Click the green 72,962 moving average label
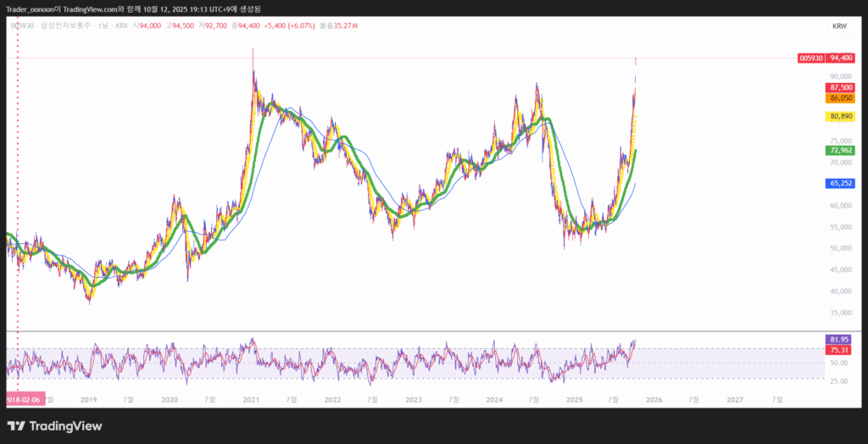Screen dimensions: 868x444 pos(840,150)
